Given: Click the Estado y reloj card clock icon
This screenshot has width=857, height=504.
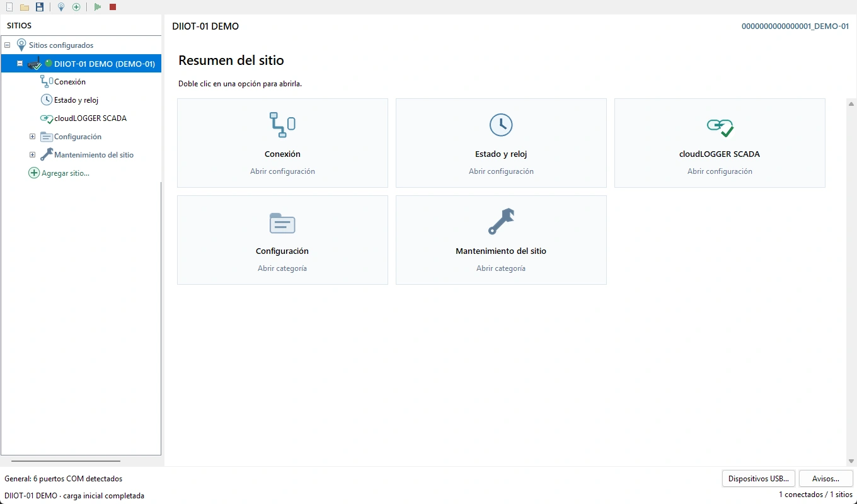Looking at the screenshot, I should (x=501, y=125).
